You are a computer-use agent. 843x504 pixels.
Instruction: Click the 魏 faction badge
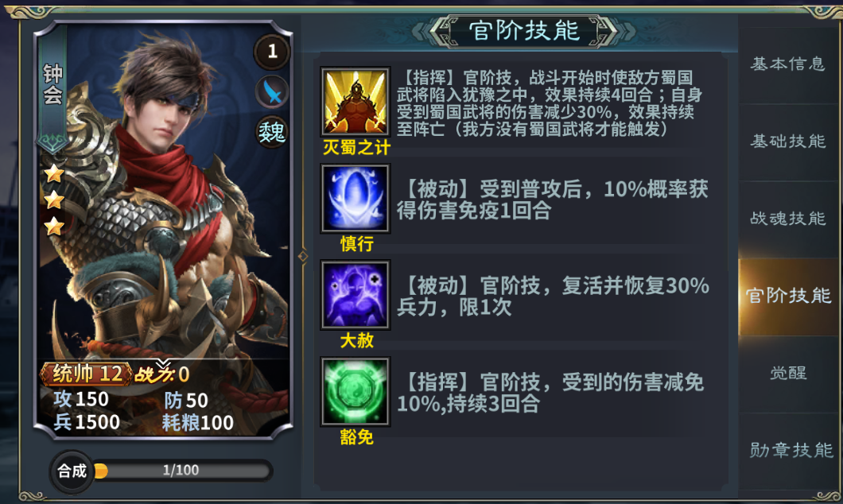point(271,132)
